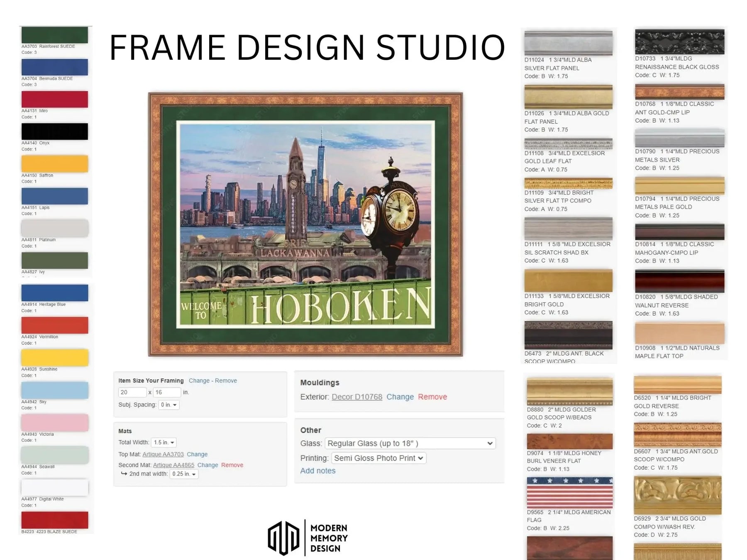Image resolution: width=747 pixels, height=560 pixels.
Task: Open the Subj. Spacing dropdown
Action: [x=169, y=405]
